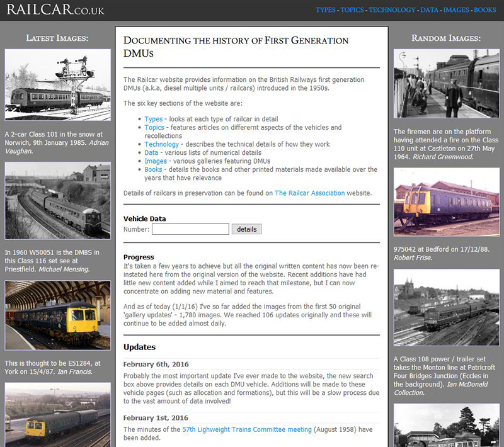This screenshot has height=447, width=504.
Task: View Class 101 in snow at Norwich photo
Action: [58, 85]
